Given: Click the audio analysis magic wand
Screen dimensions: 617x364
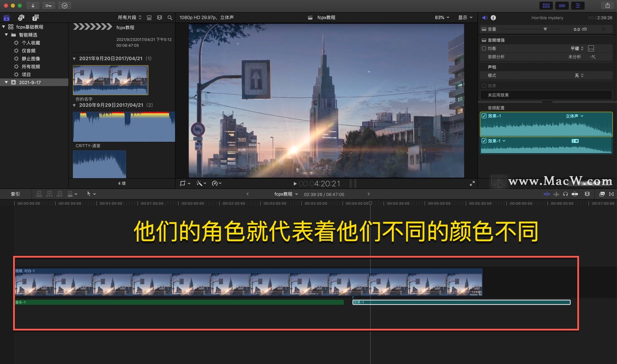Looking at the screenshot, I should coord(593,57).
